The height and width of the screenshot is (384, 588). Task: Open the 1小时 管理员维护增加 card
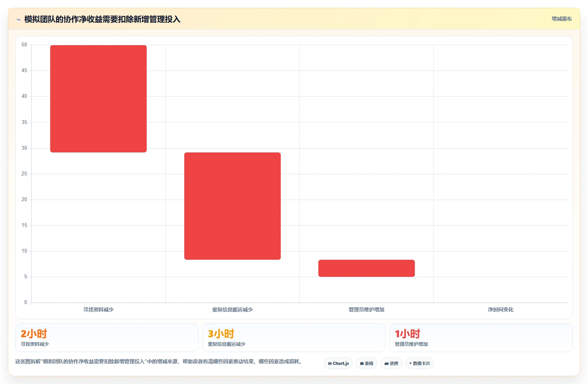481,338
